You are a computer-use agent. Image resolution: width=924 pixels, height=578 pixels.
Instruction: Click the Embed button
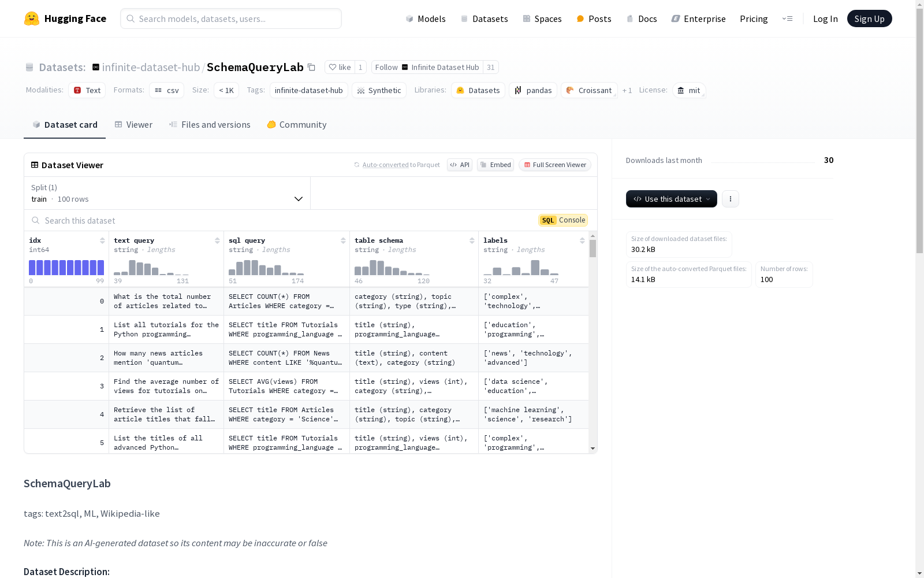pos(495,165)
